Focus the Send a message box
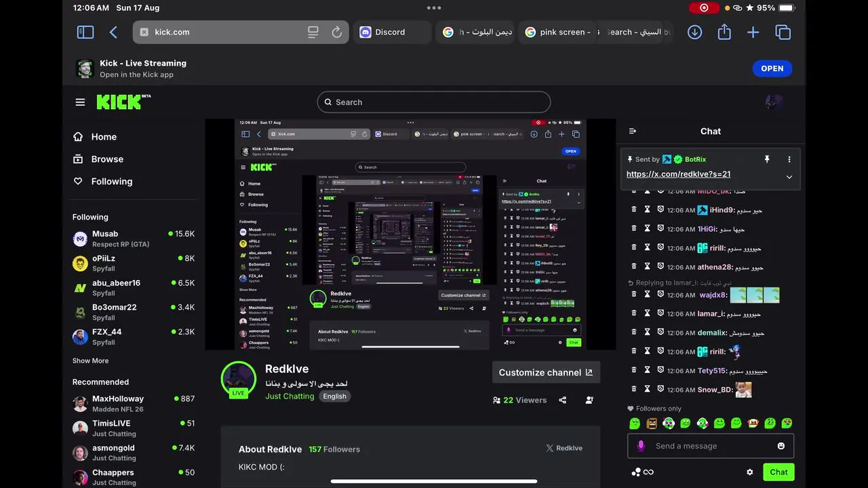The width and height of the screenshot is (868, 488). (x=710, y=446)
